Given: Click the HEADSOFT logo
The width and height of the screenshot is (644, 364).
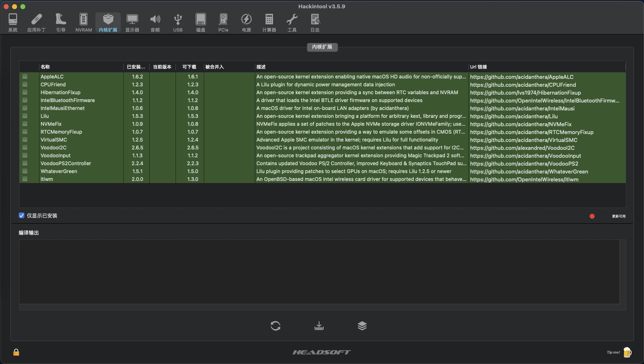Looking at the screenshot, I should click(322, 352).
